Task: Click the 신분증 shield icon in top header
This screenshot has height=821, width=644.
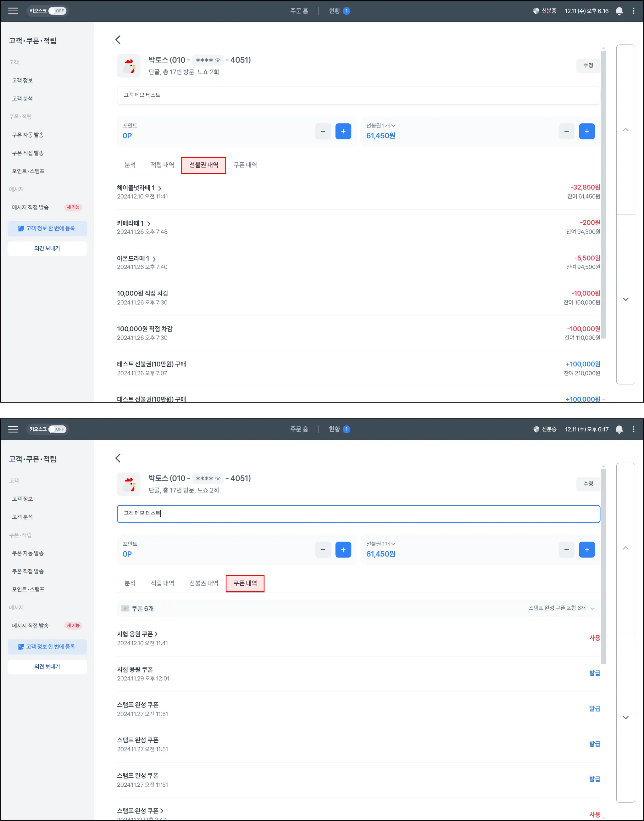Action: (536, 11)
